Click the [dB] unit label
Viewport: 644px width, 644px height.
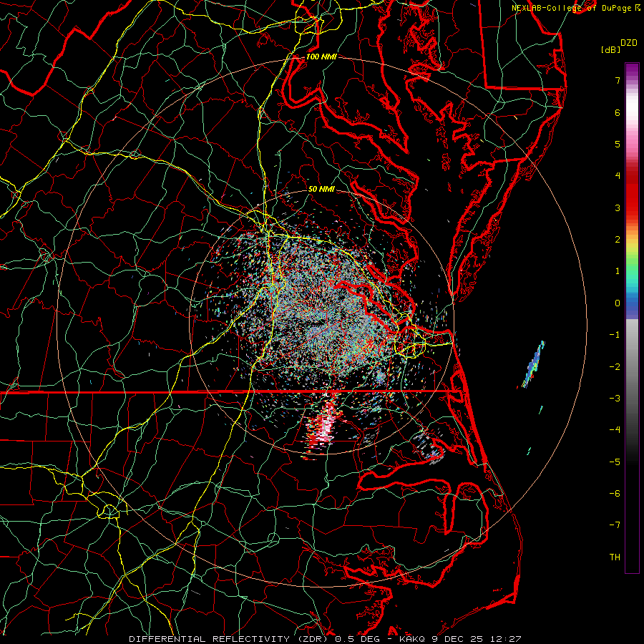coord(610,50)
